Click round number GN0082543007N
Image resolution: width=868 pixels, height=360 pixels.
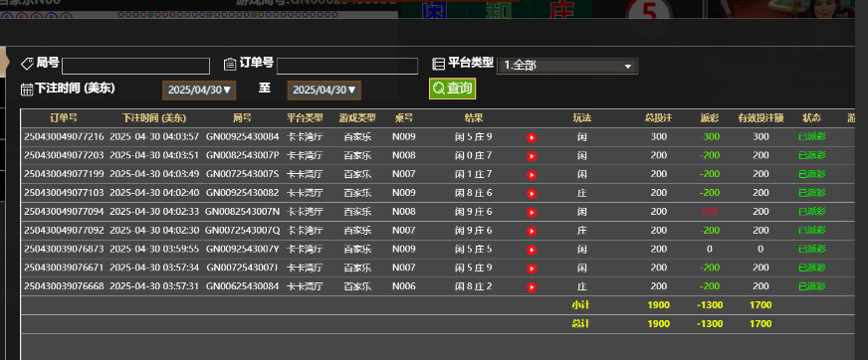pyautogui.click(x=243, y=211)
